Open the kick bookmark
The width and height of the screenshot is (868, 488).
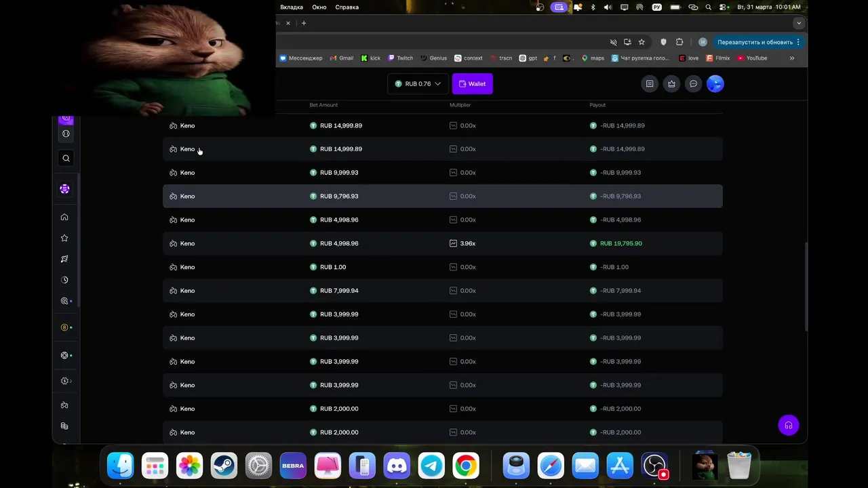coord(371,58)
